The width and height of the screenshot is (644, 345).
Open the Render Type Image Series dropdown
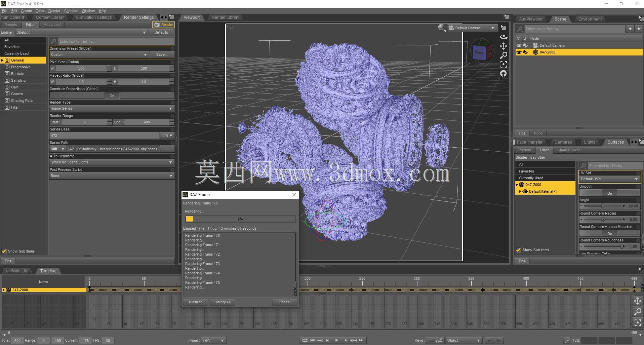[112, 109]
